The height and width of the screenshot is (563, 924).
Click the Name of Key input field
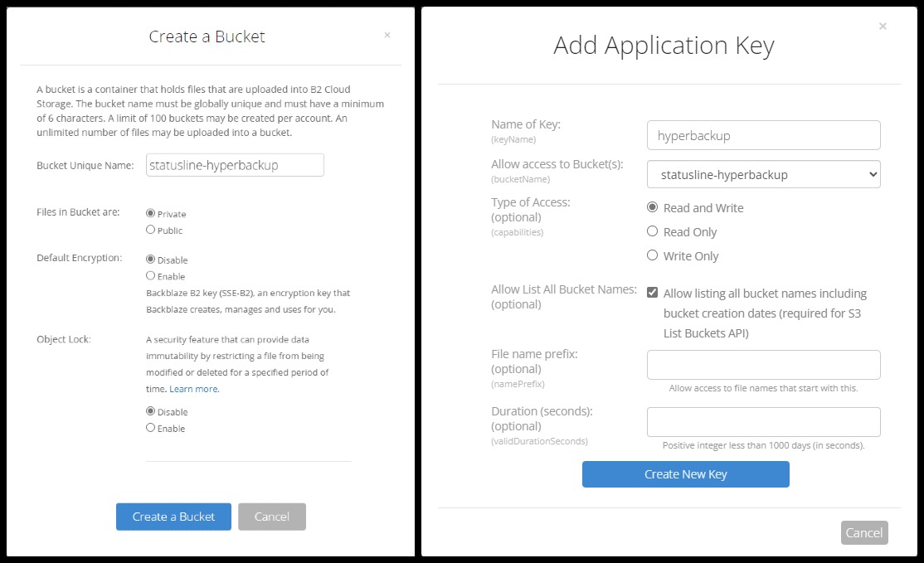[x=763, y=135]
